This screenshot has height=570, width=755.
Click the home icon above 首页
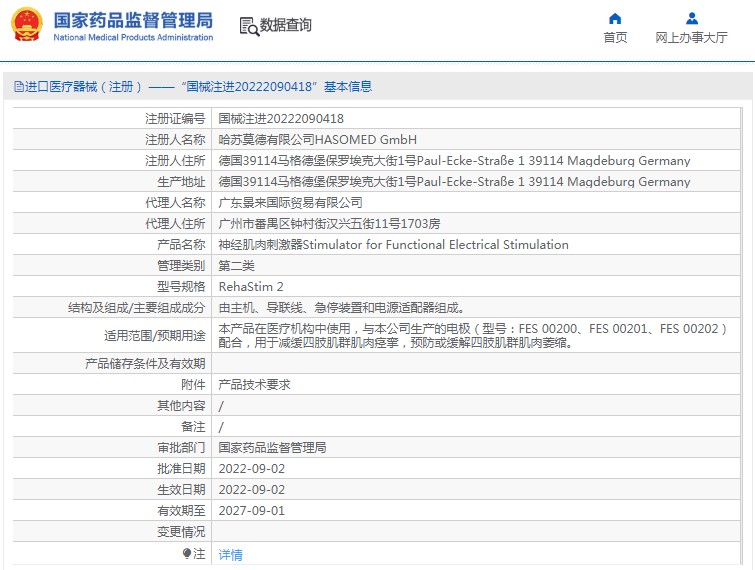pos(615,19)
